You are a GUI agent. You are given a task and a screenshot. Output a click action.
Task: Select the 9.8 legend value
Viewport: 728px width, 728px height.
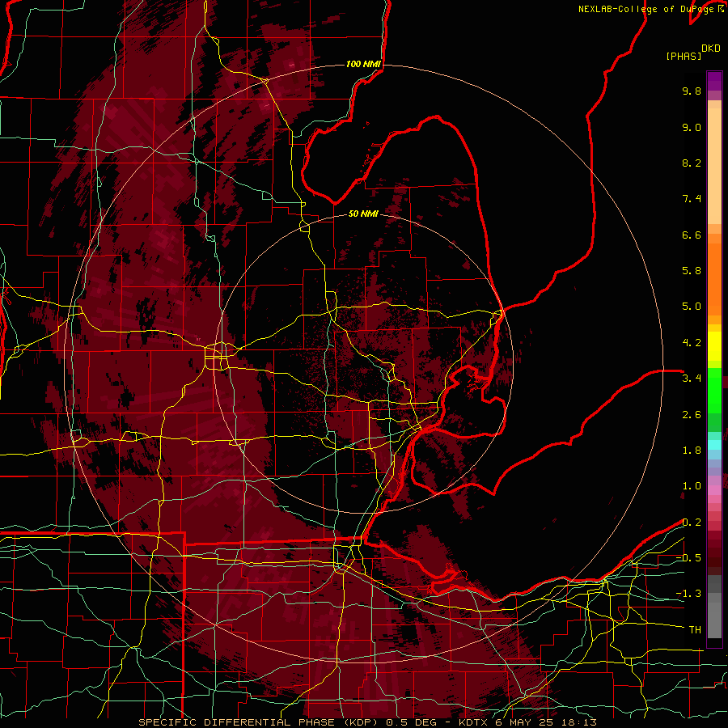click(x=692, y=91)
